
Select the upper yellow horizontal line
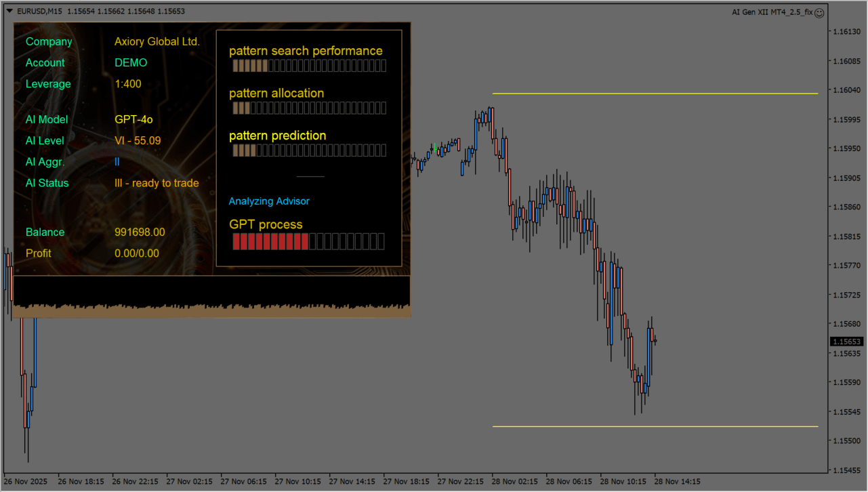click(x=655, y=94)
